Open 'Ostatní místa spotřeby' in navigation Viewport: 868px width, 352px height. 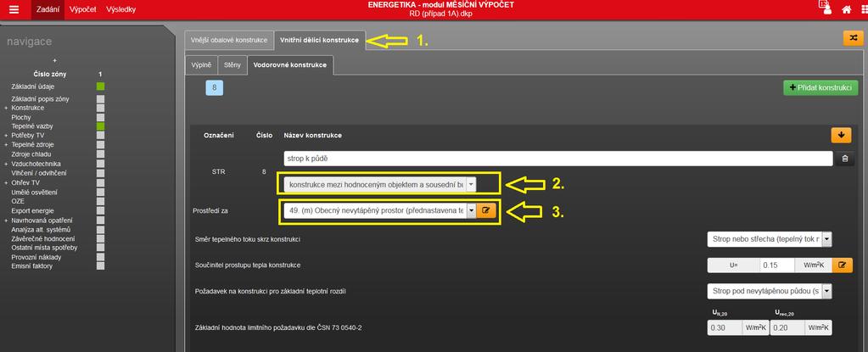[44, 248]
